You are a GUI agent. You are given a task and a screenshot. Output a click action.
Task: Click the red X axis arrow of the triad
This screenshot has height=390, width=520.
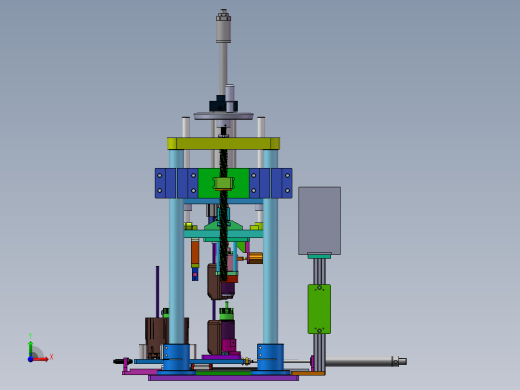click(41, 359)
